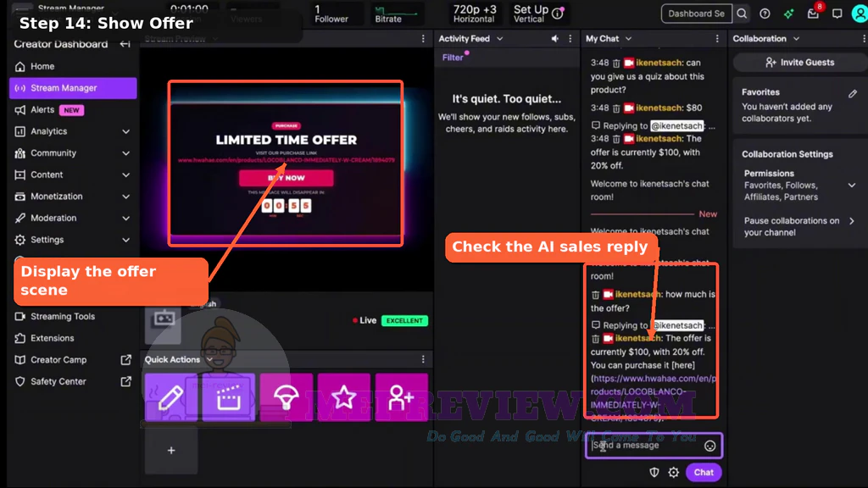Open Alerts in sidebar

point(73,109)
